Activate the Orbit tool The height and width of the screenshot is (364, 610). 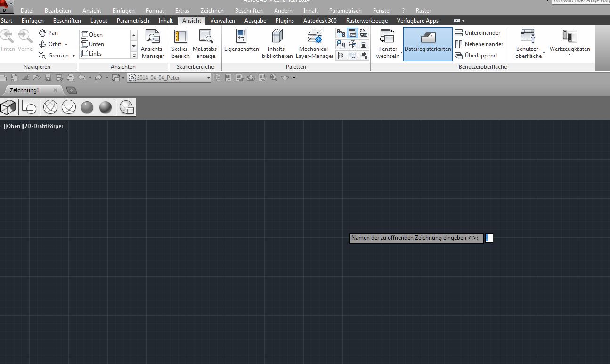point(50,44)
